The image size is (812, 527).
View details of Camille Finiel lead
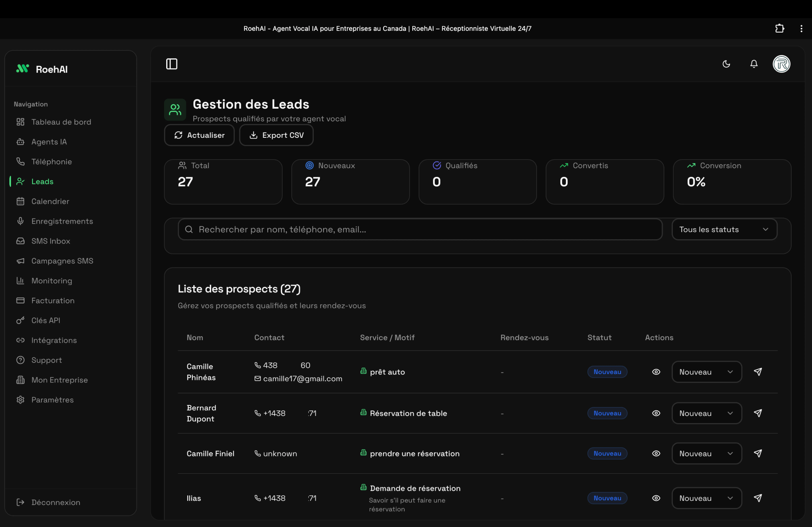656,453
